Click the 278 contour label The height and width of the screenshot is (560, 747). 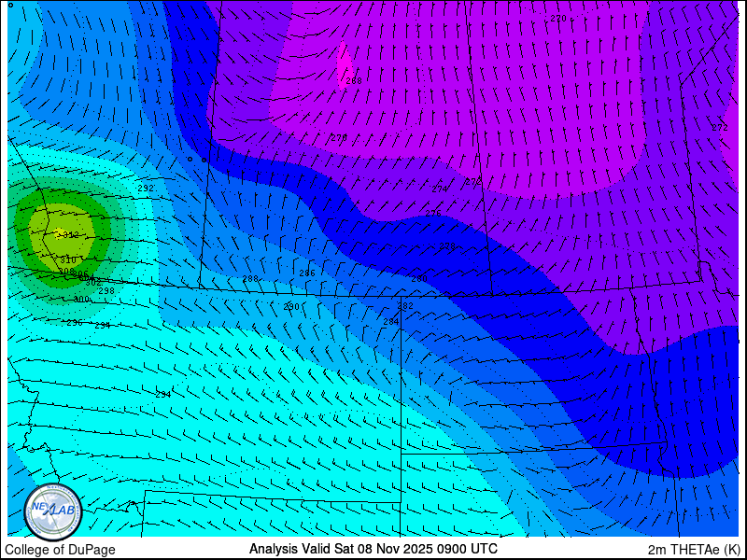pos(447,246)
